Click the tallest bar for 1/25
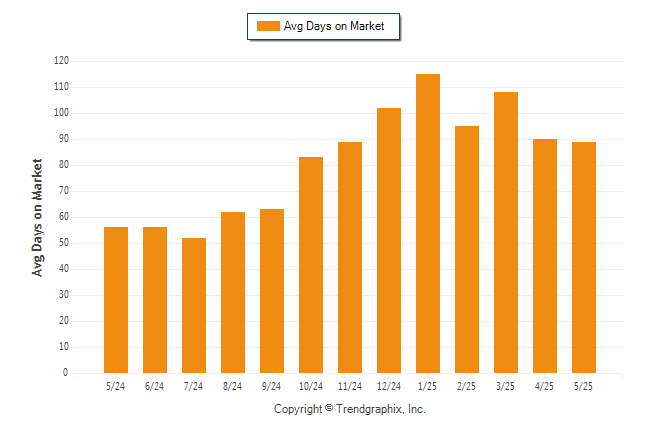Screen dimensions: 646x434 point(428,223)
